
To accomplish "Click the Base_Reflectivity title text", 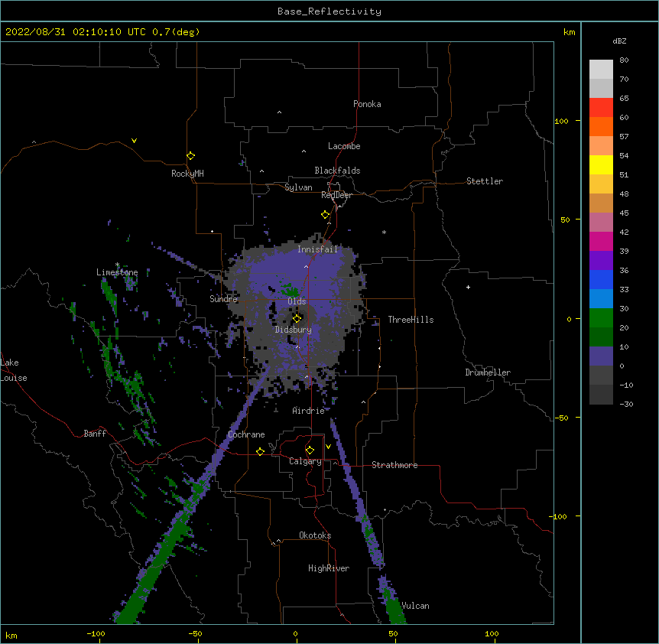I will click(x=329, y=11).
